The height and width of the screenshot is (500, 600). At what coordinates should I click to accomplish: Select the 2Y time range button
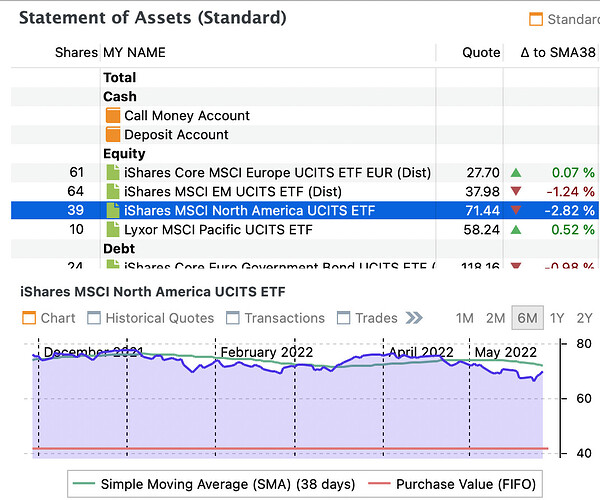pos(585,318)
